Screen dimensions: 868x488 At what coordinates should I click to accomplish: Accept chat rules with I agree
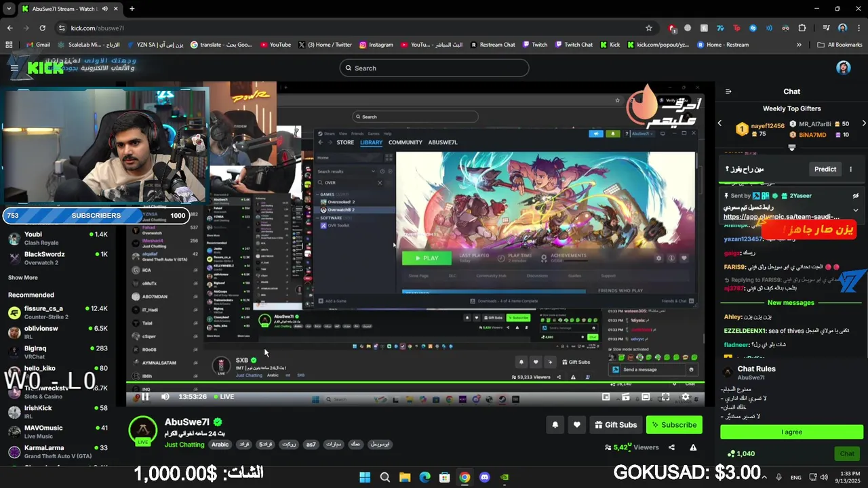click(x=791, y=432)
